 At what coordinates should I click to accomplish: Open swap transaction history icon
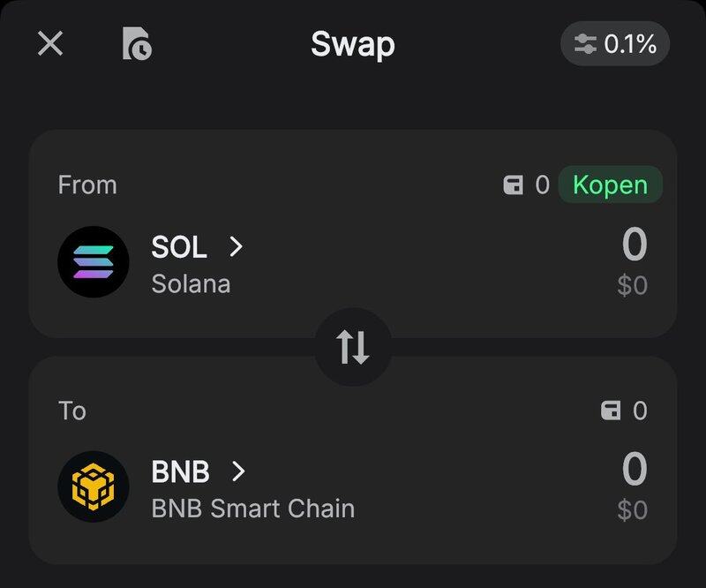[x=136, y=43]
